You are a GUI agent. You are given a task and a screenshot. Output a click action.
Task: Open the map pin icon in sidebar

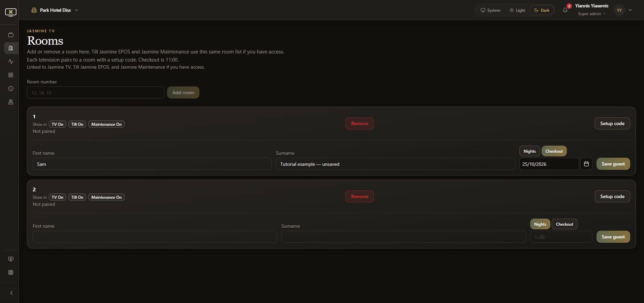pos(11,102)
